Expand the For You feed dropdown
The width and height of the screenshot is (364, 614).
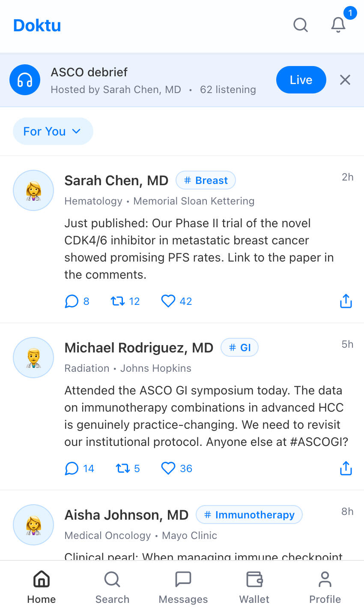53,131
